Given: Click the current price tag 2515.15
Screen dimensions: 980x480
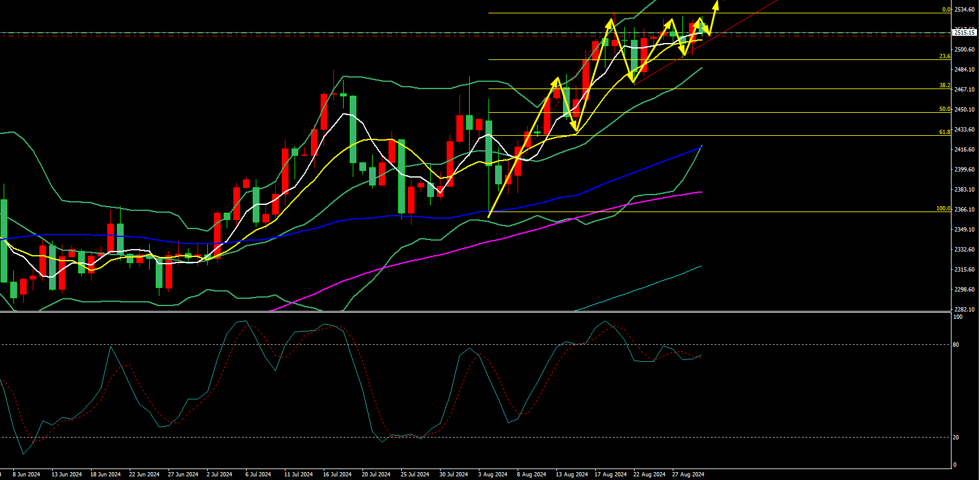Looking at the screenshot, I should point(964,33).
